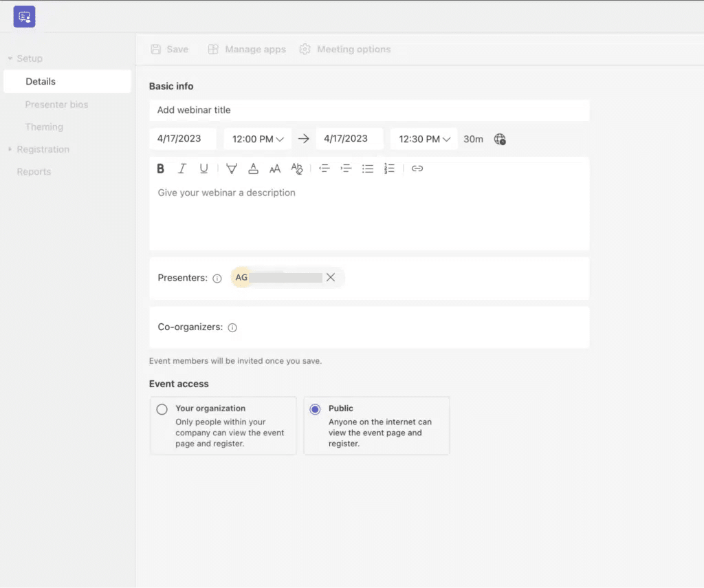The height and width of the screenshot is (588, 704).
Task: Apply bold formatting in the description editor
Action: coord(160,168)
